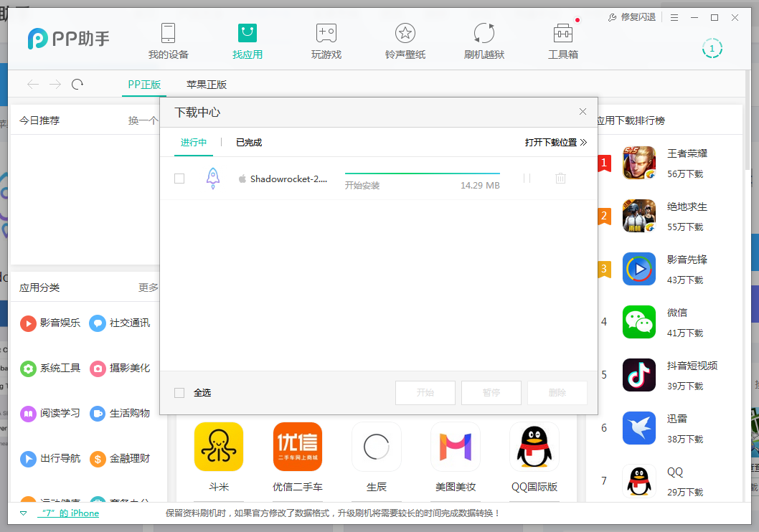The height and width of the screenshot is (532, 759).
Task: Click the Shadowrocket rocket icon
Action: point(213,179)
